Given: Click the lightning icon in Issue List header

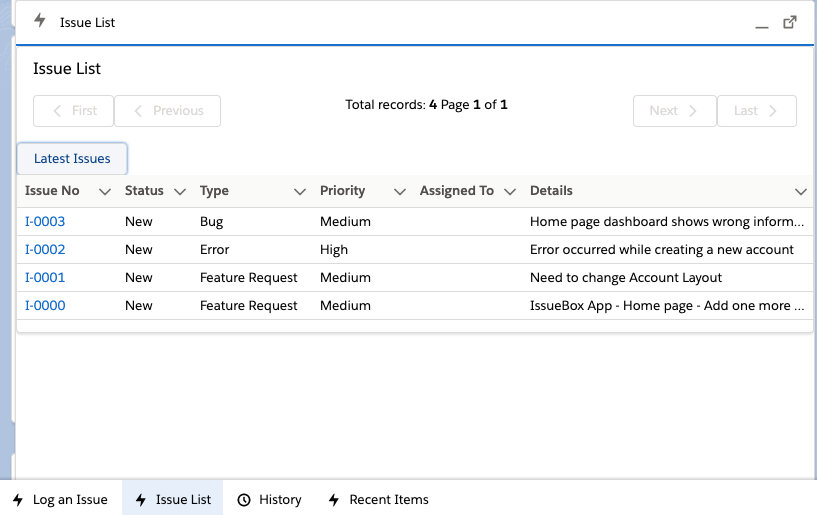Looking at the screenshot, I should (x=40, y=21).
